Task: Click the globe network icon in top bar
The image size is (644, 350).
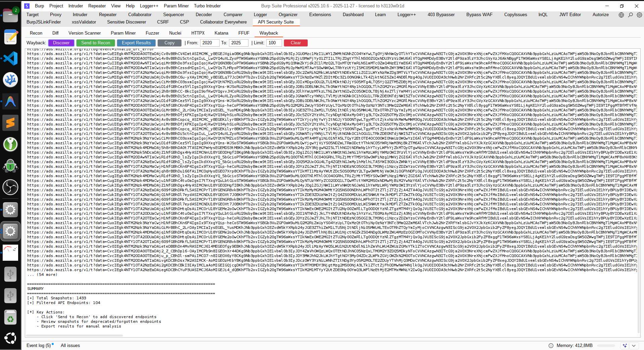Action: tap(621, 15)
